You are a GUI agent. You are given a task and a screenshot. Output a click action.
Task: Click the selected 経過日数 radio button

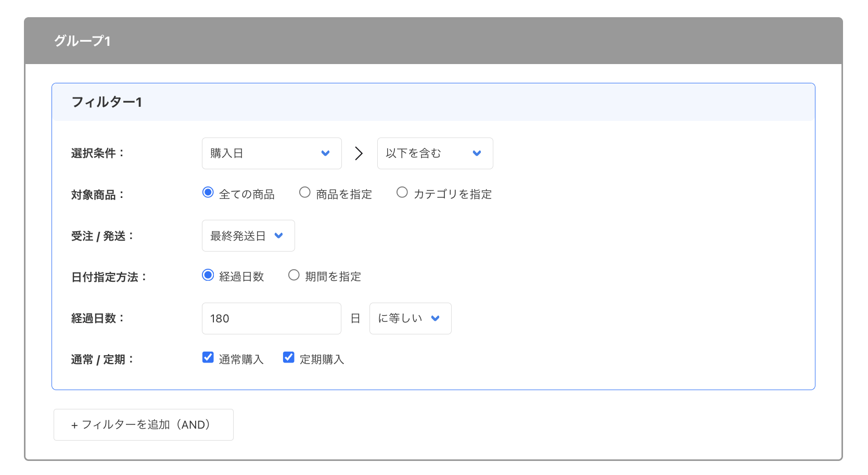coord(208,275)
